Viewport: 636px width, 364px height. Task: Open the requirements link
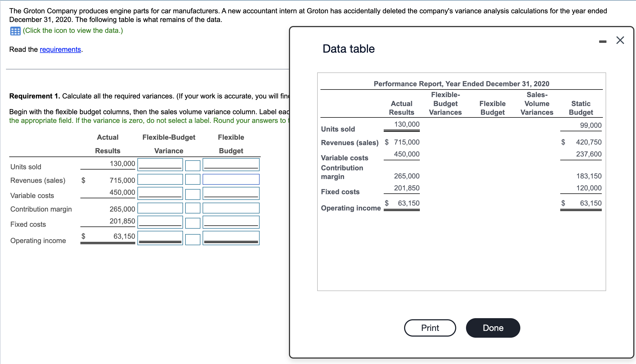coord(60,49)
